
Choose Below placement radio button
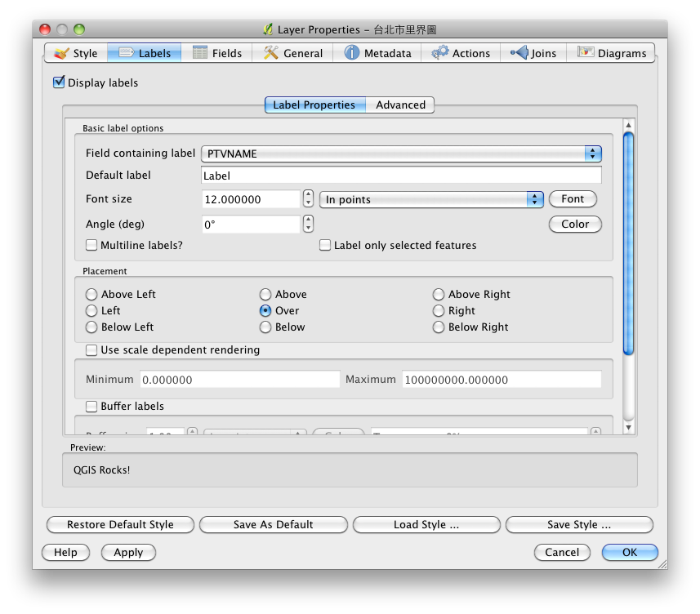point(265,327)
